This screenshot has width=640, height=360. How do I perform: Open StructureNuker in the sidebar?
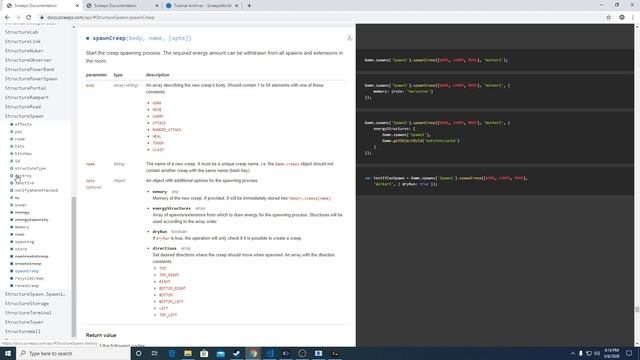point(24,51)
